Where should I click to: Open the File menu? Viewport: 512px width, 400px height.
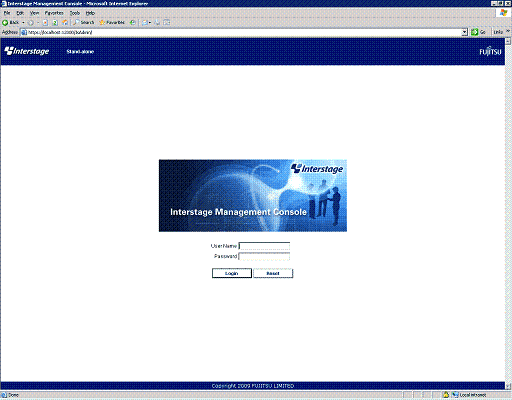click(x=7, y=13)
